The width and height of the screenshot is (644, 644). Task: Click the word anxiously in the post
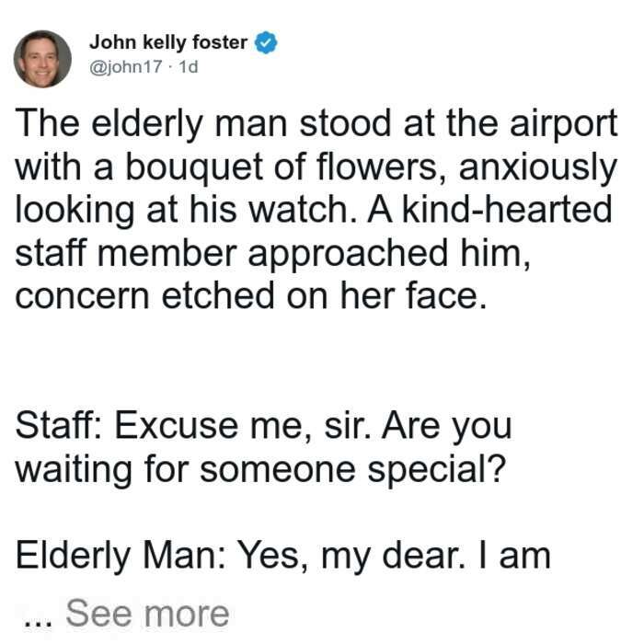[537, 167]
